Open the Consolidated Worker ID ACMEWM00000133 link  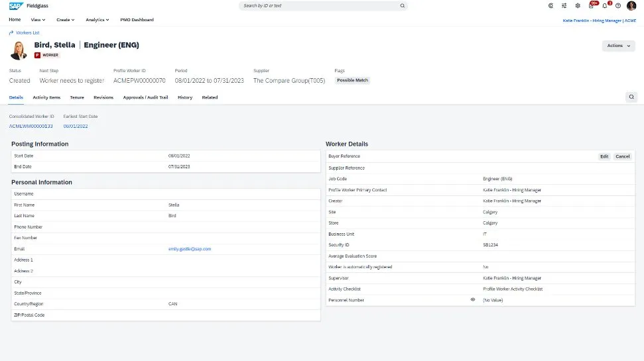(x=31, y=126)
